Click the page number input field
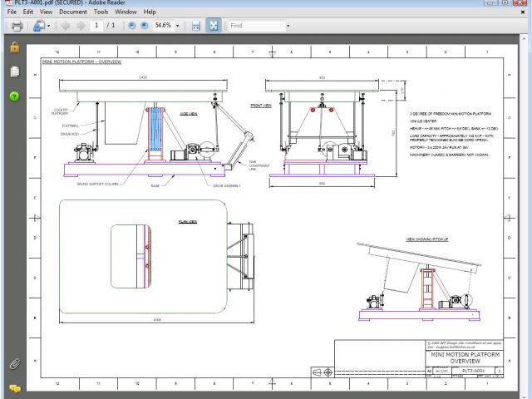532x399 pixels. [96, 26]
